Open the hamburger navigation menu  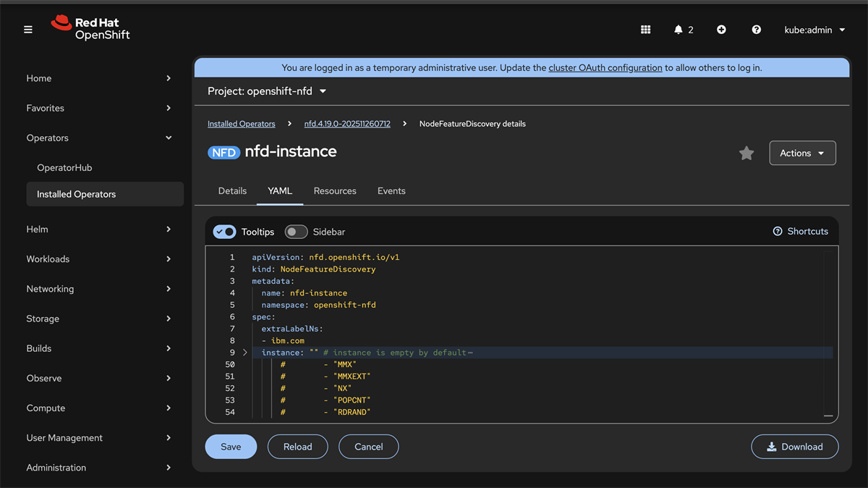point(28,30)
